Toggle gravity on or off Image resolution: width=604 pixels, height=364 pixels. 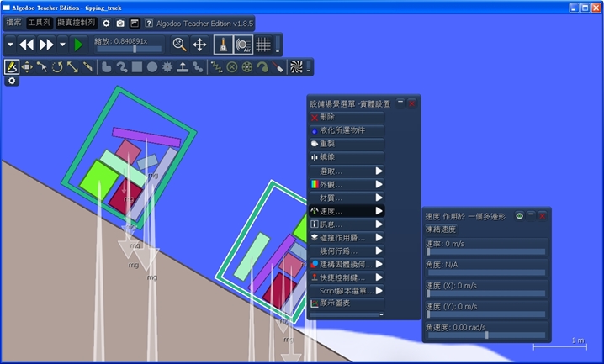pos(223,44)
